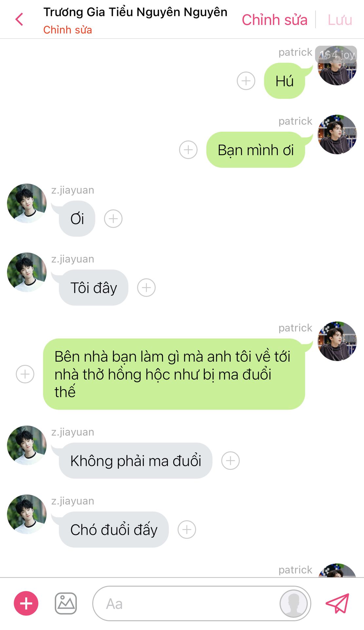Tap plus circle next to "Chó đuổi đấy"
364x630 pixels.
(187, 530)
